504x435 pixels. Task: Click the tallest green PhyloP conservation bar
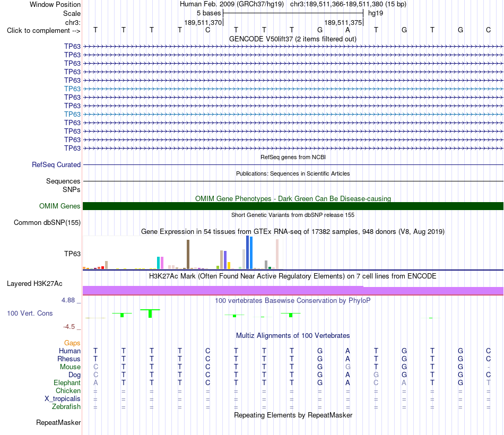[150, 314]
